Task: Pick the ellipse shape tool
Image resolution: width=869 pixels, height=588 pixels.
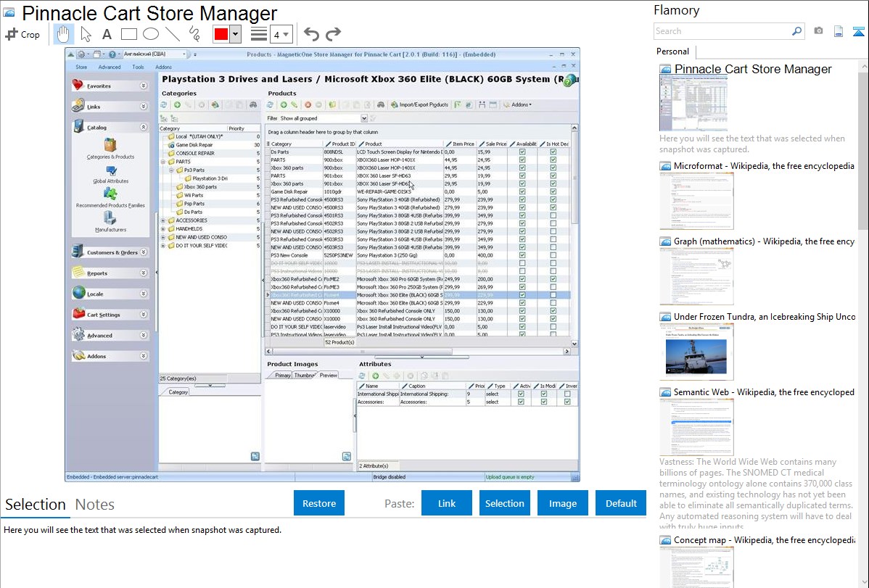Action: click(150, 34)
